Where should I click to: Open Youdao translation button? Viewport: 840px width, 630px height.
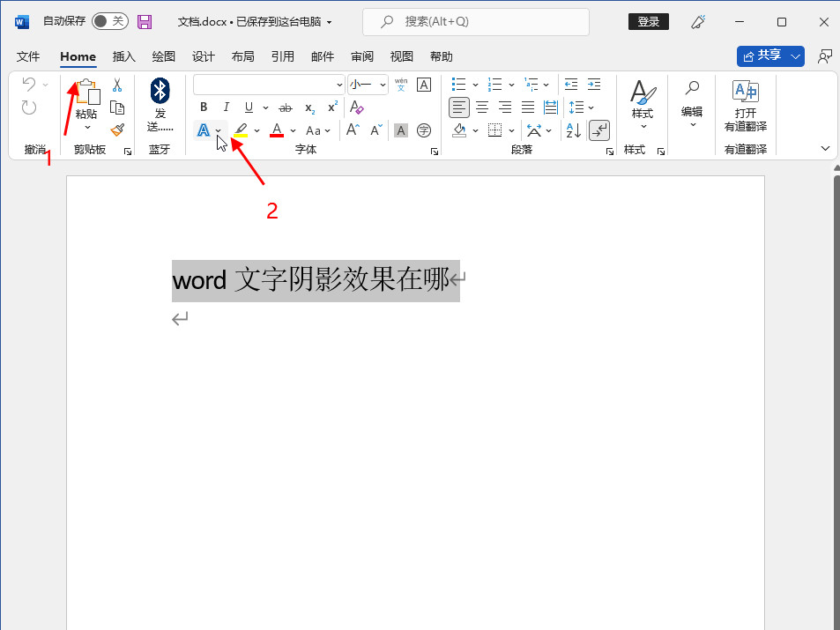click(x=746, y=105)
